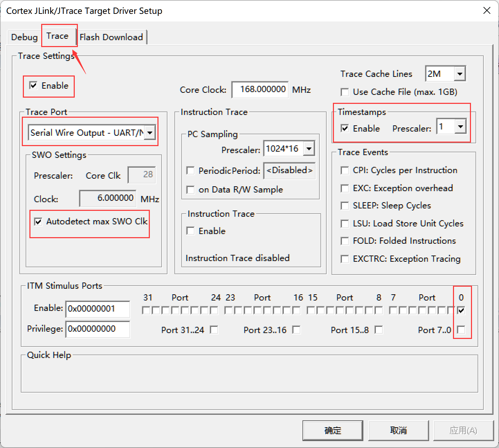
Task: Check ITM stimulus port 16 checkbox
Action: [296, 310]
